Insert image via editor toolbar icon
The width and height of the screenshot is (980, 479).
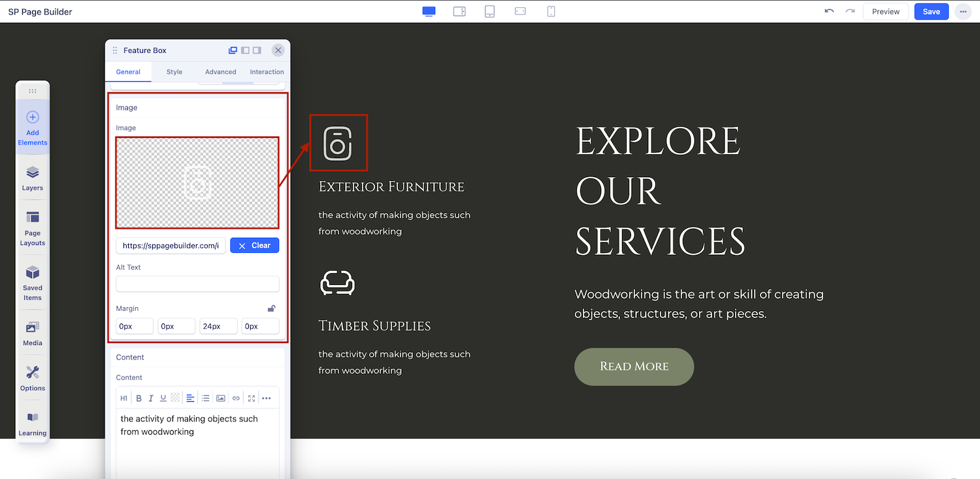click(221, 398)
